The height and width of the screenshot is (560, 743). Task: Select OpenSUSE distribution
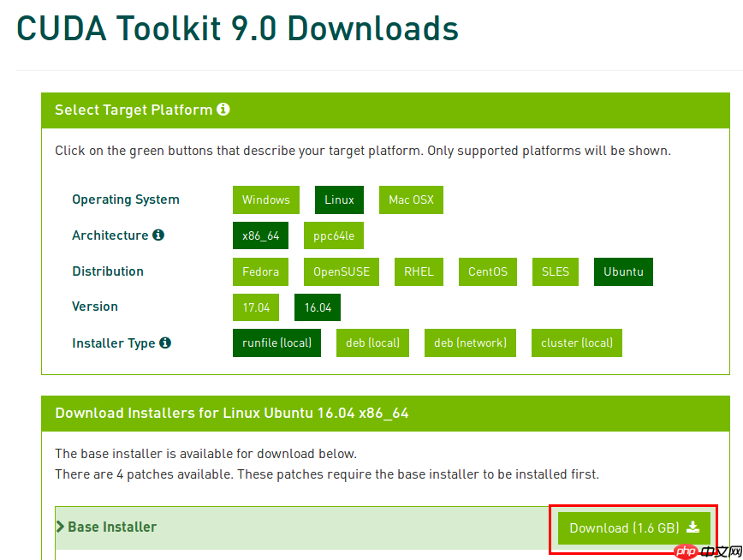342,271
